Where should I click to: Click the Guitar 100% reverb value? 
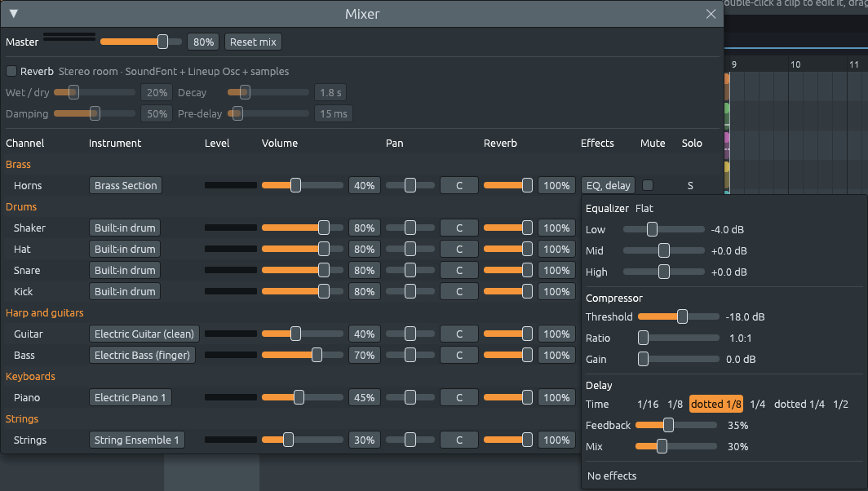[x=556, y=334]
